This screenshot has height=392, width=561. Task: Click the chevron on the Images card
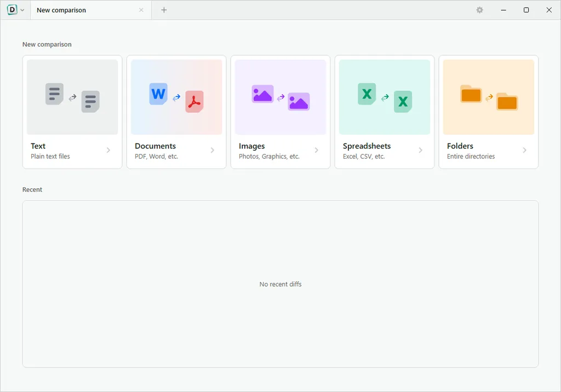point(317,150)
